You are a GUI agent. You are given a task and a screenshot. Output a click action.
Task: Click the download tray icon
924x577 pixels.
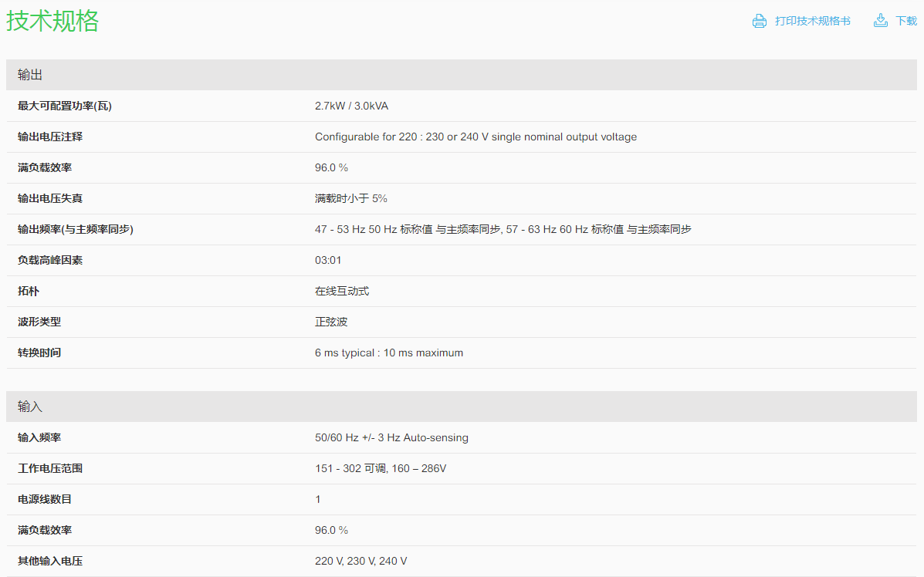pos(881,21)
